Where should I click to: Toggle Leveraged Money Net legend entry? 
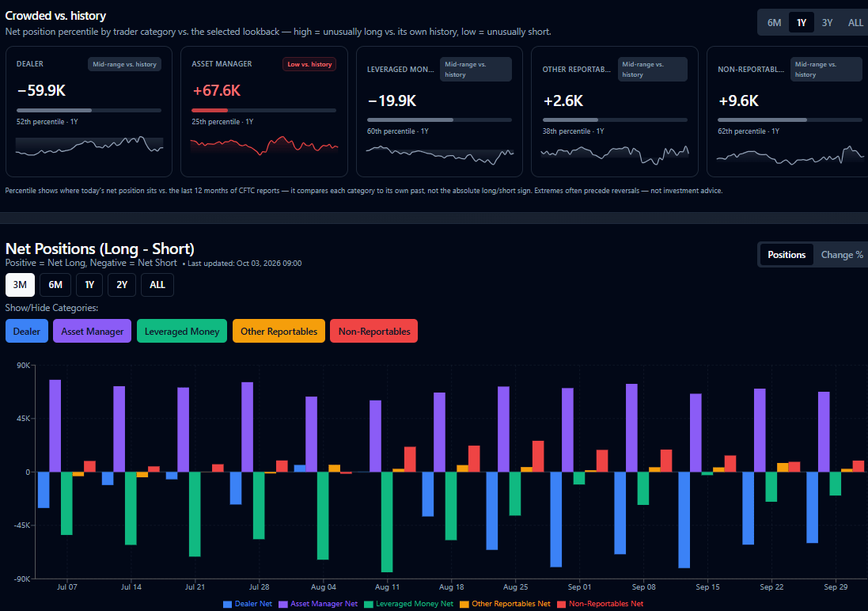[408, 604]
